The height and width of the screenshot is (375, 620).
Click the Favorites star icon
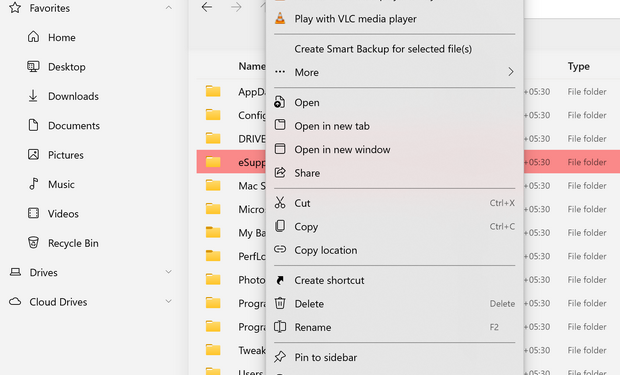pos(15,8)
